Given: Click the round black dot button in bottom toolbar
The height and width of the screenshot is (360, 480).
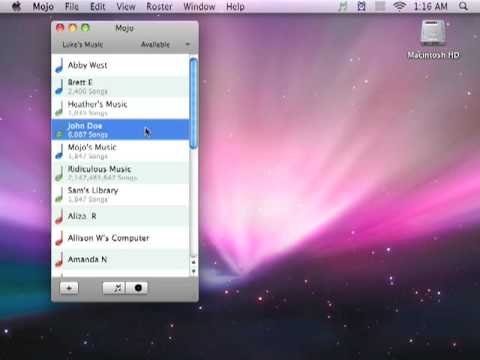Looking at the screenshot, I should click(137, 288).
